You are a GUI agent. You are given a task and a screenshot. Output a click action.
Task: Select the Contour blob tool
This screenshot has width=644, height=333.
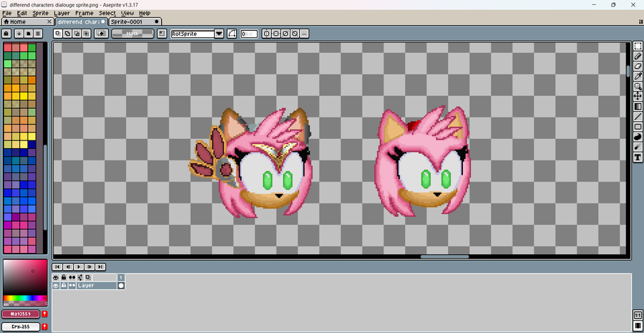pos(638,137)
